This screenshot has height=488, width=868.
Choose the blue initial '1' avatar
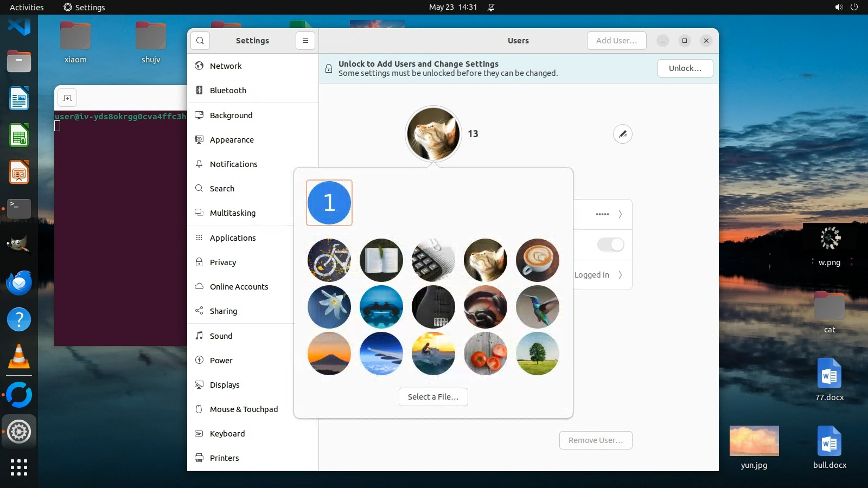(x=329, y=203)
